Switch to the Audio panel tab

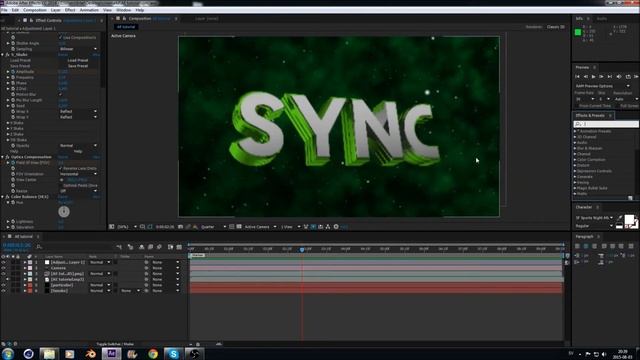coord(602,19)
